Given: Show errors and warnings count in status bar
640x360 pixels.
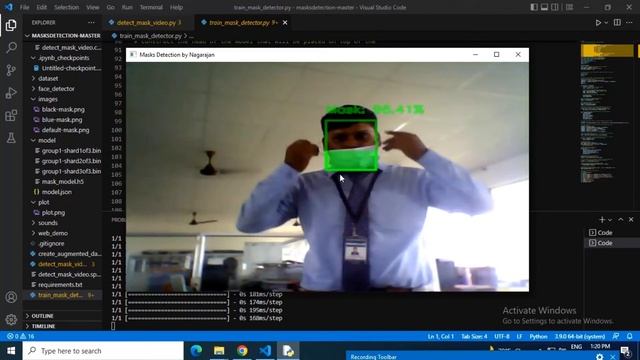Looking at the screenshot, I should click(20, 336).
